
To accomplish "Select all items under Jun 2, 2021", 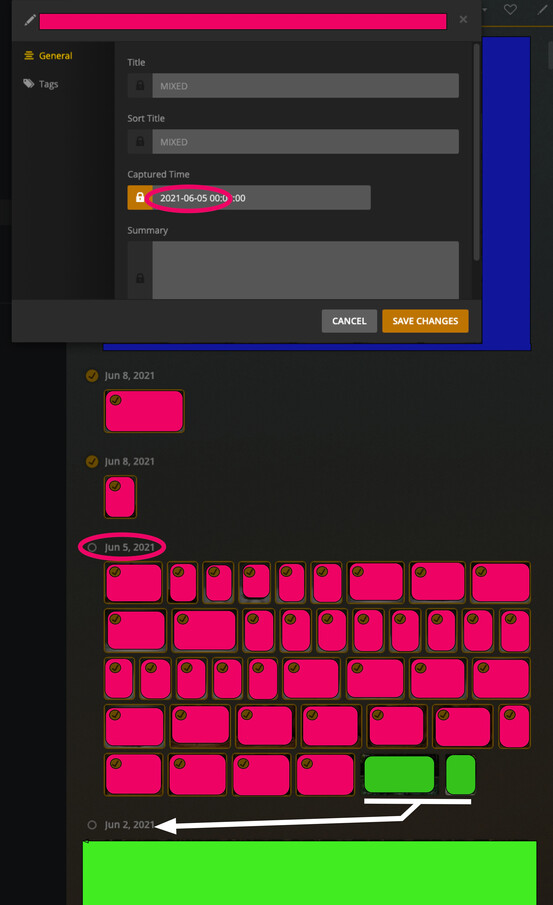I will coord(92,825).
